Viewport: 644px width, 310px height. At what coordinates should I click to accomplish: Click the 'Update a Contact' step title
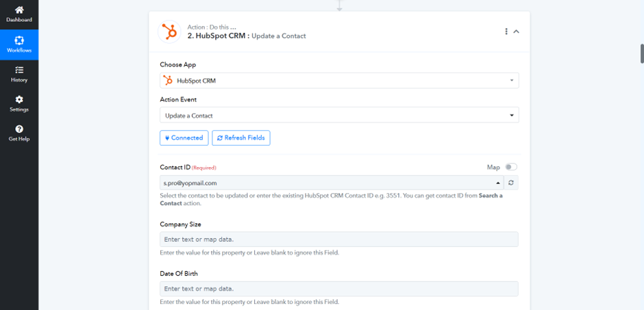(x=279, y=36)
